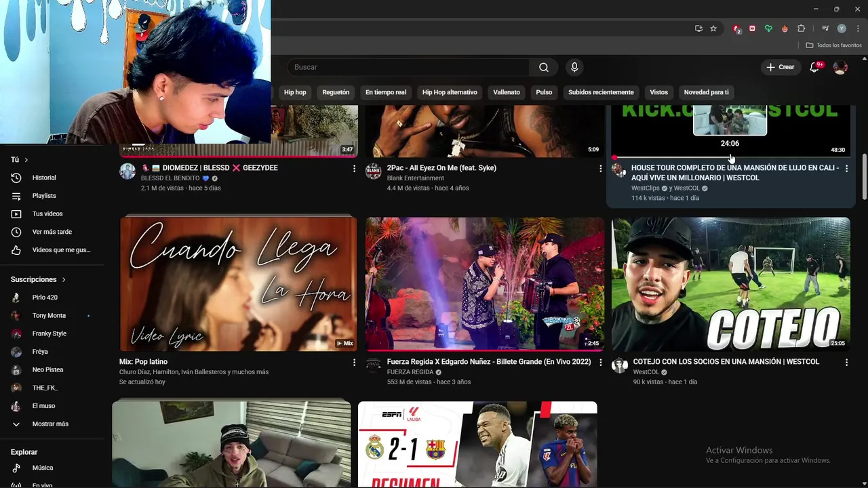
Task: Open more options for the 2Pac video
Action: (x=600, y=169)
